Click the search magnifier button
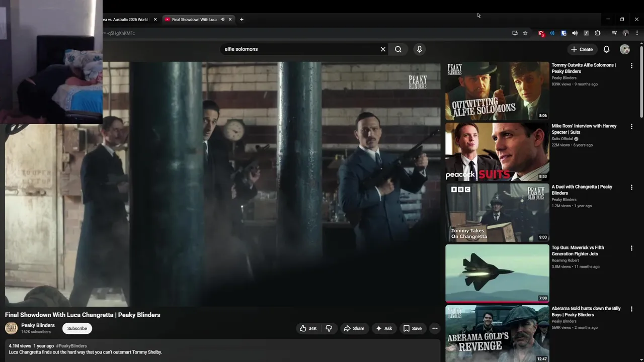This screenshot has width=644, height=362. click(398, 49)
